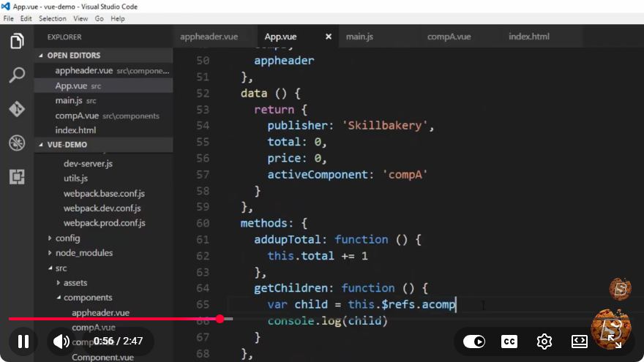Viewport: 644px width, 362px height.
Task: Open video settings gear icon
Action: (x=544, y=341)
